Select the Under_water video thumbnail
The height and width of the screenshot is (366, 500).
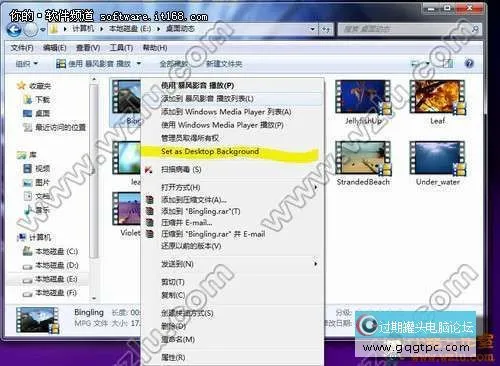point(437,158)
